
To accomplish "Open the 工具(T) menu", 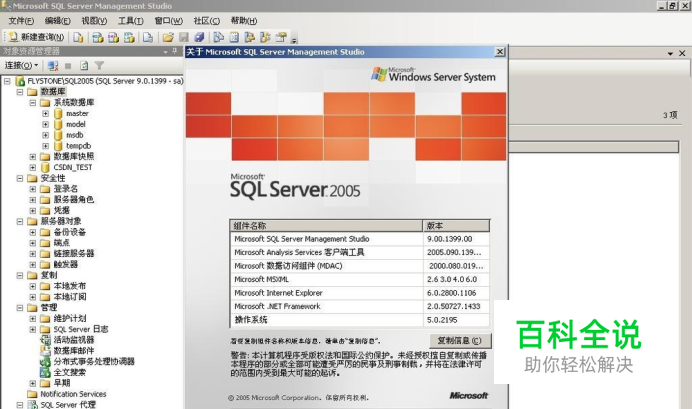I will 131,21.
